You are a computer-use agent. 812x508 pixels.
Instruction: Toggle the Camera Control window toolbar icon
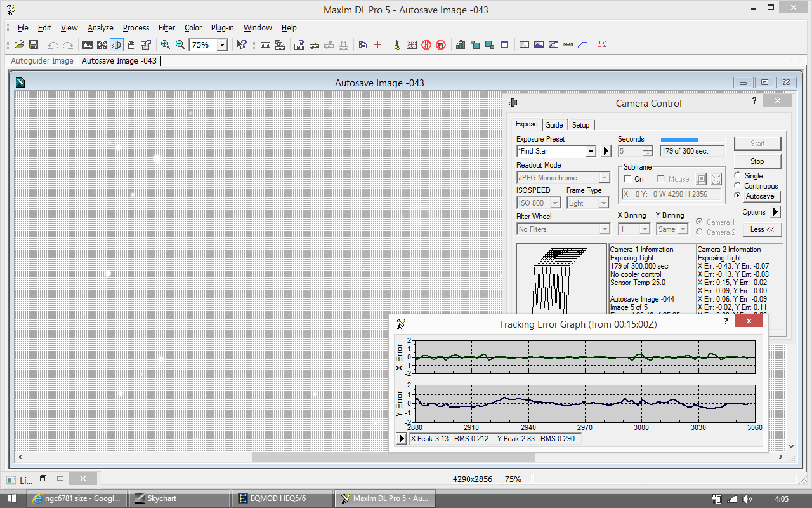point(117,44)
